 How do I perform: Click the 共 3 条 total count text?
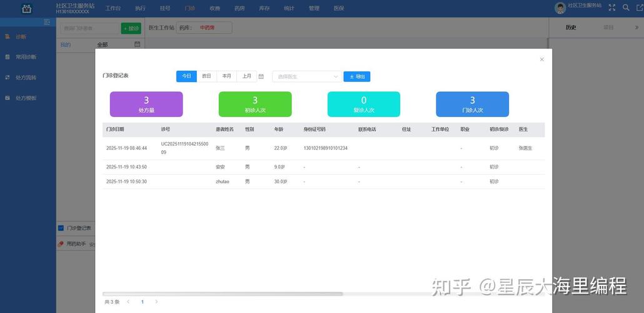coord(112,302)
